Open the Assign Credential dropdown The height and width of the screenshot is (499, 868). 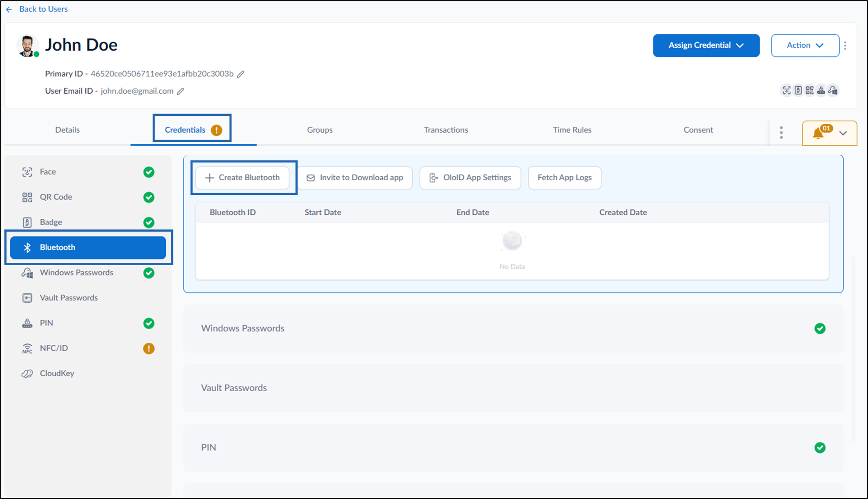706,46
